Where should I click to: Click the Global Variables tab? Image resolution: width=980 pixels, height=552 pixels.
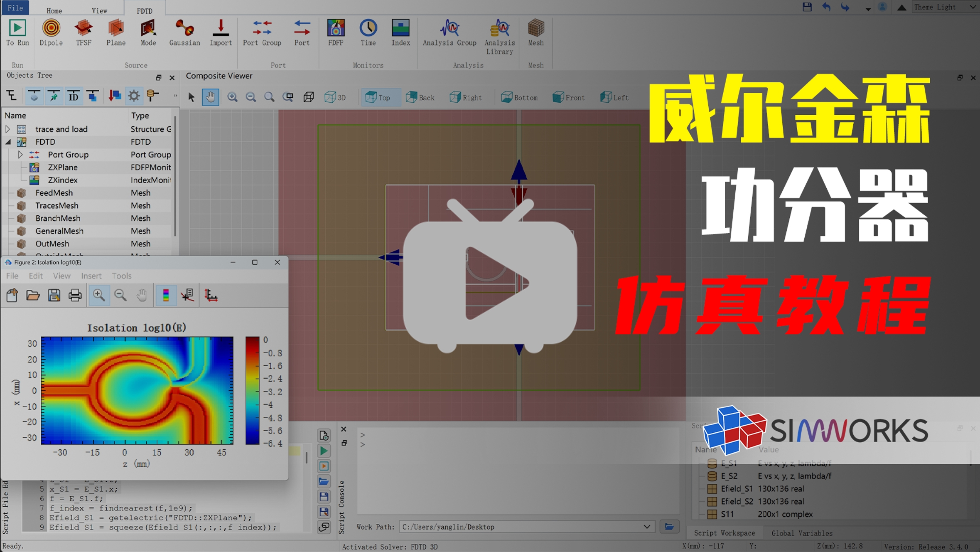tap(802, 533)
